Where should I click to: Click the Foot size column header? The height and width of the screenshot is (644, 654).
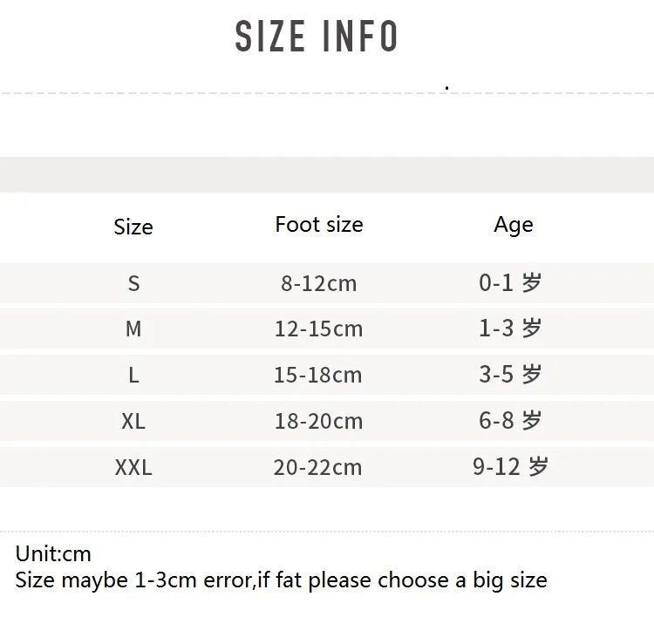pos(318,225)
